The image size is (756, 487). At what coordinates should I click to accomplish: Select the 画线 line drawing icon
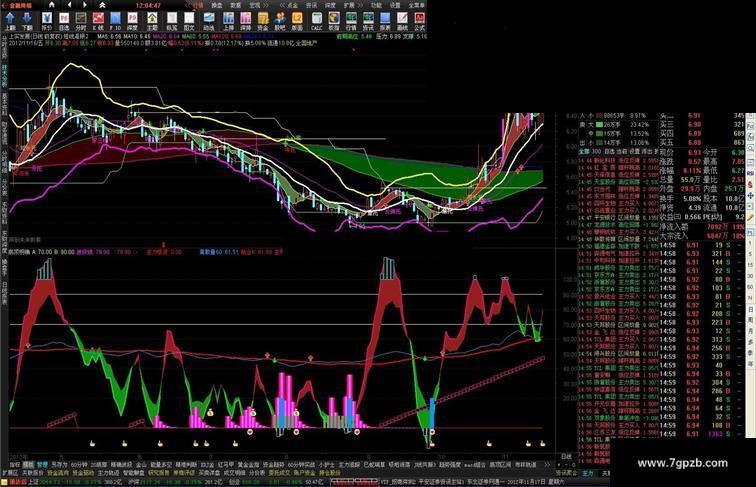click(x=402, y=19)
